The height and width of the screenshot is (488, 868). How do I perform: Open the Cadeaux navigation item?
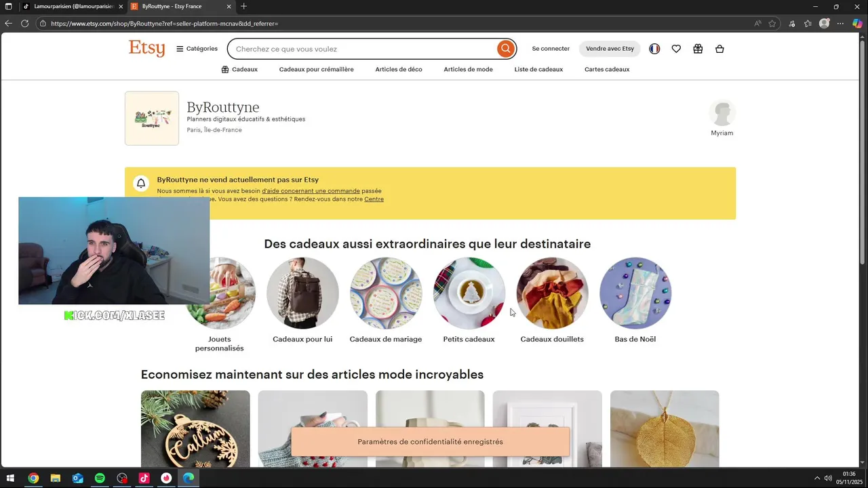coord(239,69)
